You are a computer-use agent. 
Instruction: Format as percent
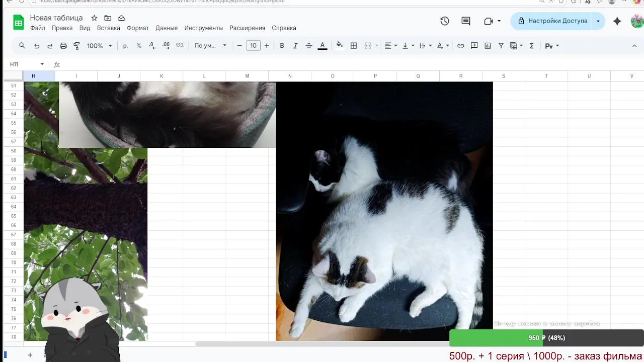[139, 46]
